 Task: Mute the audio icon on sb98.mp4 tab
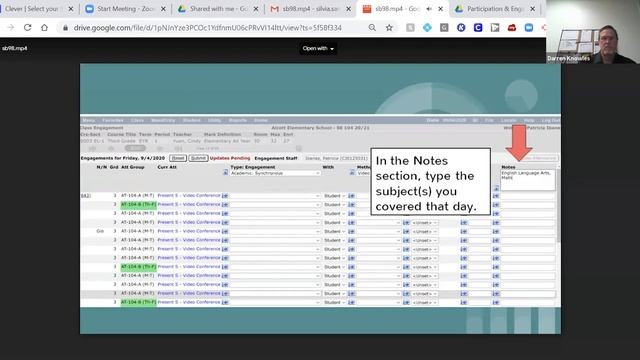point(429,9)
